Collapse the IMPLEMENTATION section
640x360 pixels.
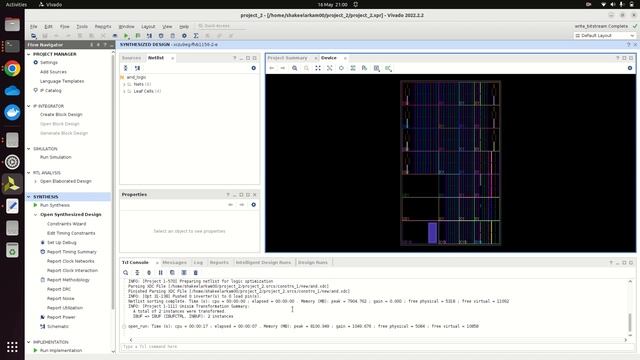point(29,342)
